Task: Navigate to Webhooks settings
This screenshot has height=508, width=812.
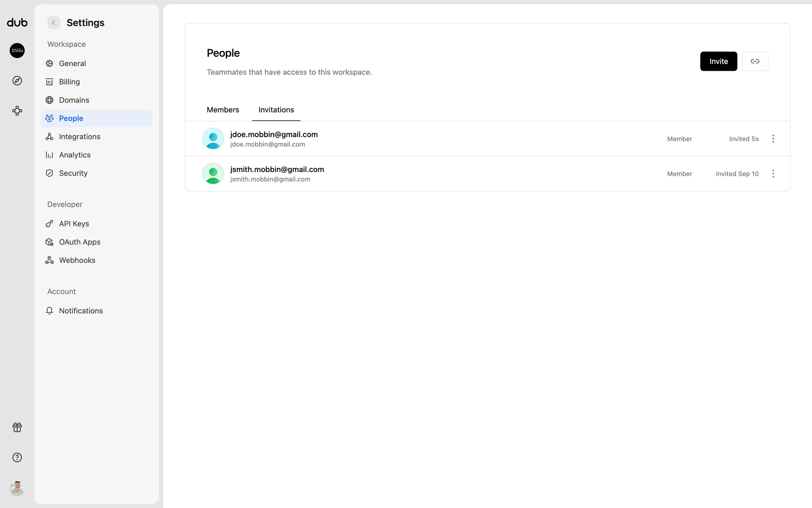Action: 77,260
